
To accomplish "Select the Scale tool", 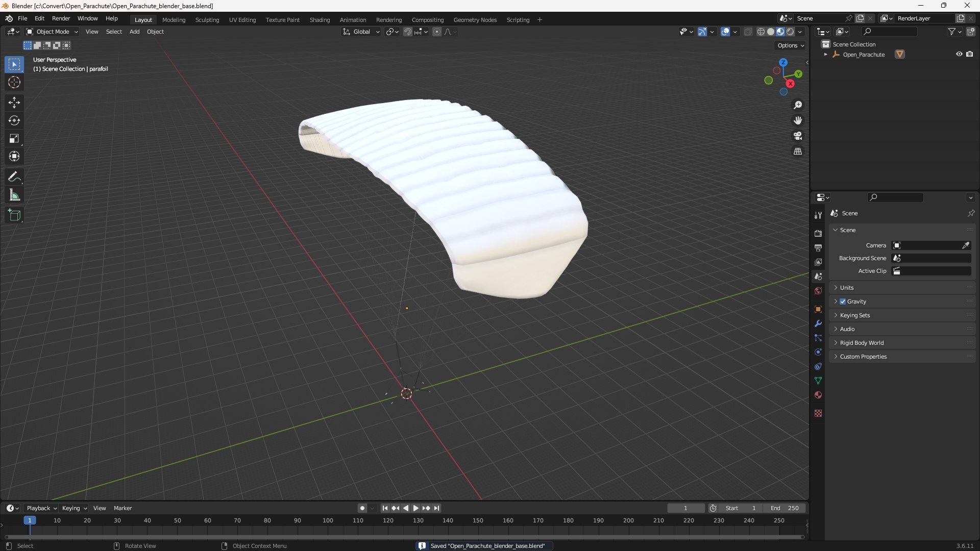I will tap(14, 138).
